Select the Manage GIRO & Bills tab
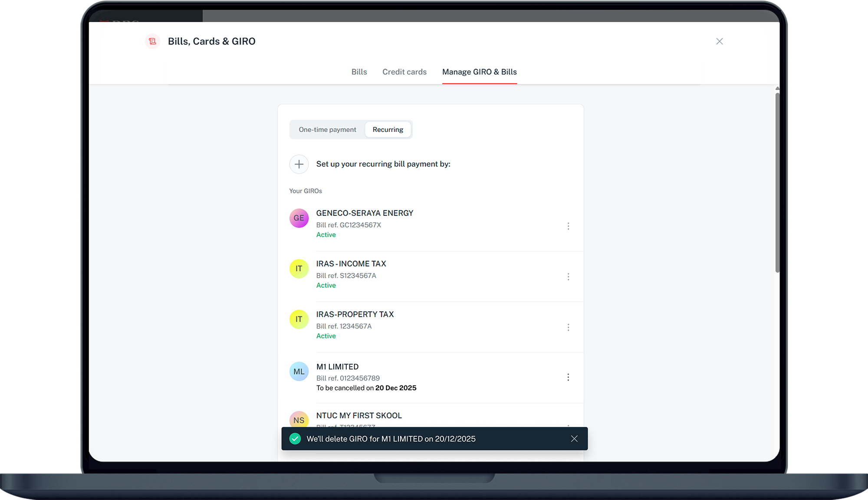The image size is (868, 500). tap(480, 72)
